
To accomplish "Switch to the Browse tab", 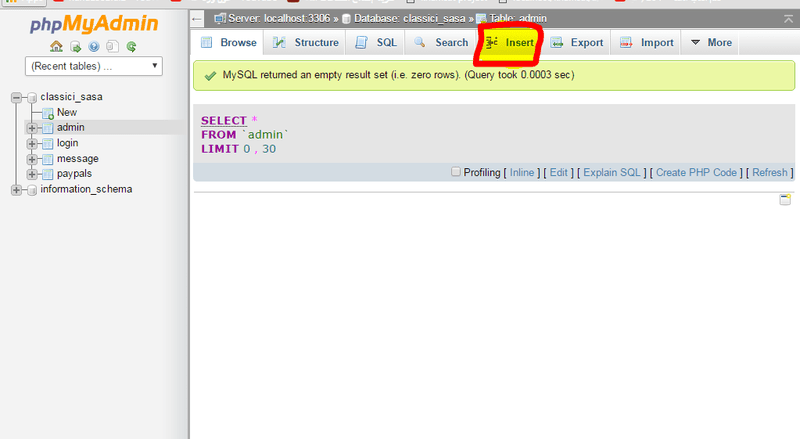I will (228, 42).
